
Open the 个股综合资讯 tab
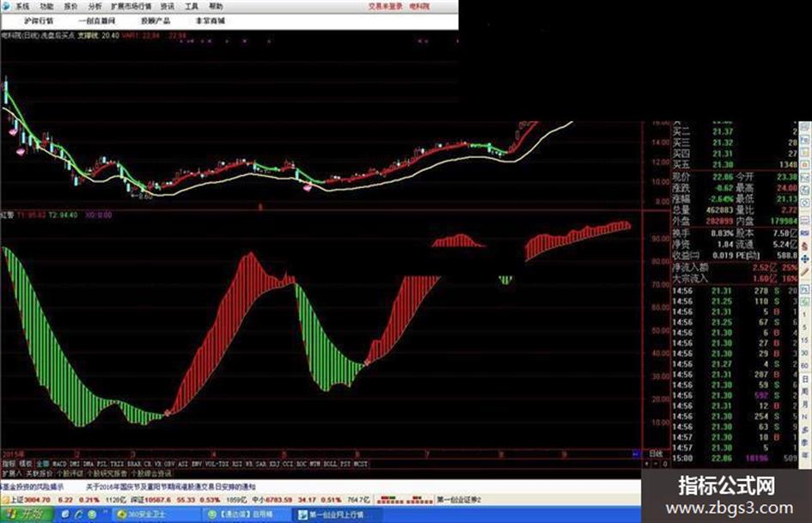[x=150, y=473]
